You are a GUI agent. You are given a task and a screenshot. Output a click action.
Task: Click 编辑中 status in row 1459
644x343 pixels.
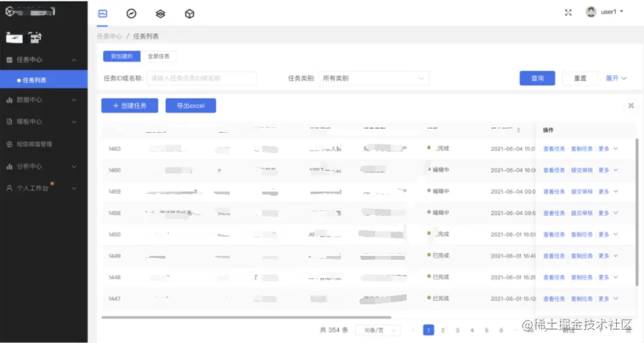439,191
